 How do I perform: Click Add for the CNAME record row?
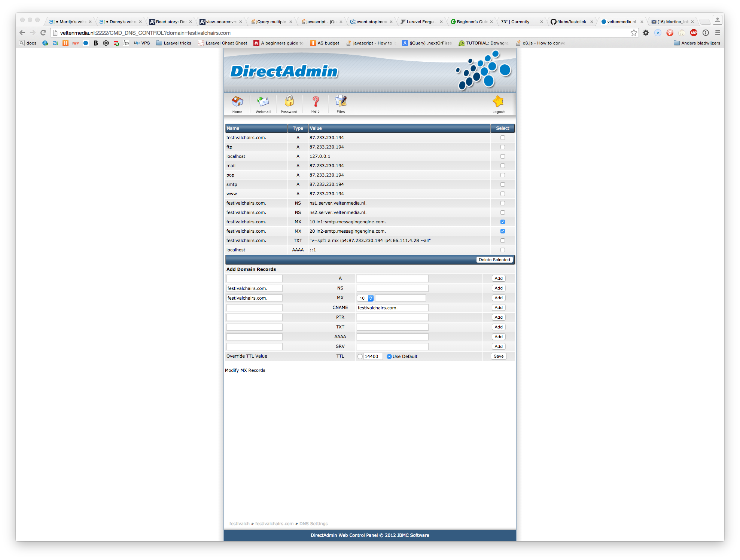[x=499, y=307]
